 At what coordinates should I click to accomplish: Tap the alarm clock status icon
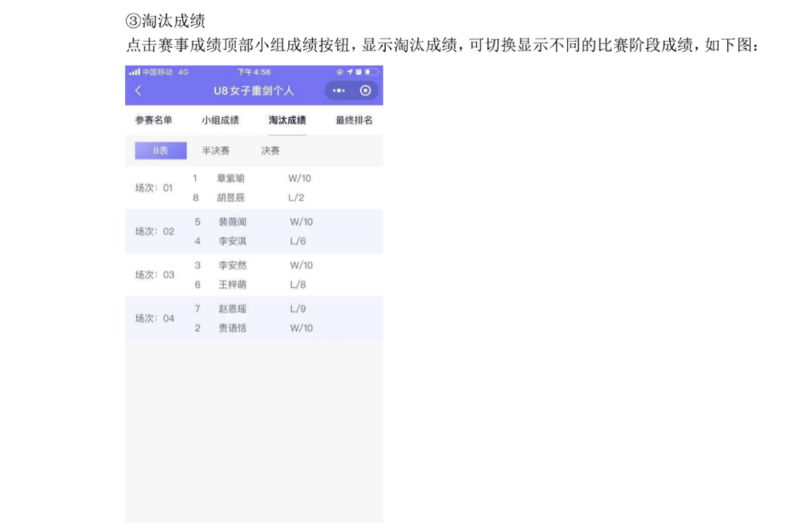pos(359,72)
